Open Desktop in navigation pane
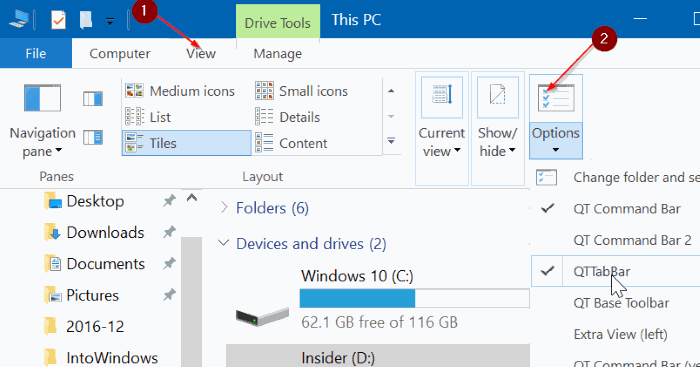 pos(95,201)
